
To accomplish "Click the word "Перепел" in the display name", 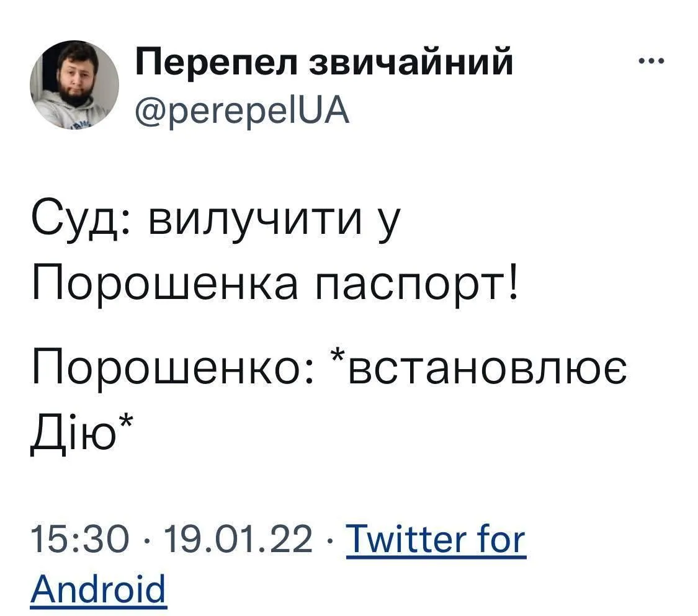I will (217, 63).
